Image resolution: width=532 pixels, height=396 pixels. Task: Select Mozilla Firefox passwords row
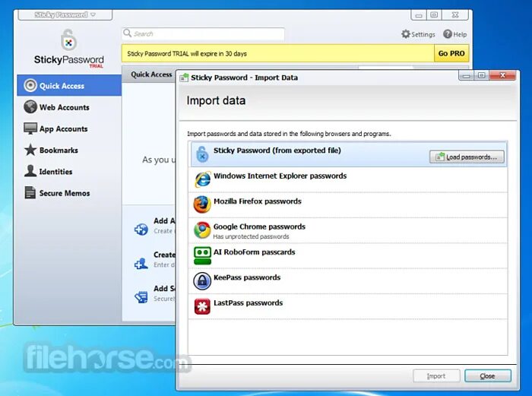click(x=348, y=205)
